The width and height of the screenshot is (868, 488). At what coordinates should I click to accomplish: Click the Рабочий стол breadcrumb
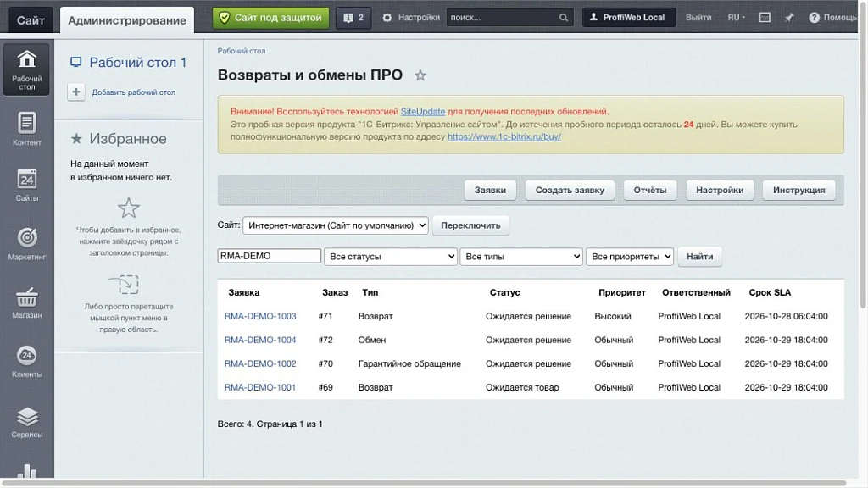242,51
